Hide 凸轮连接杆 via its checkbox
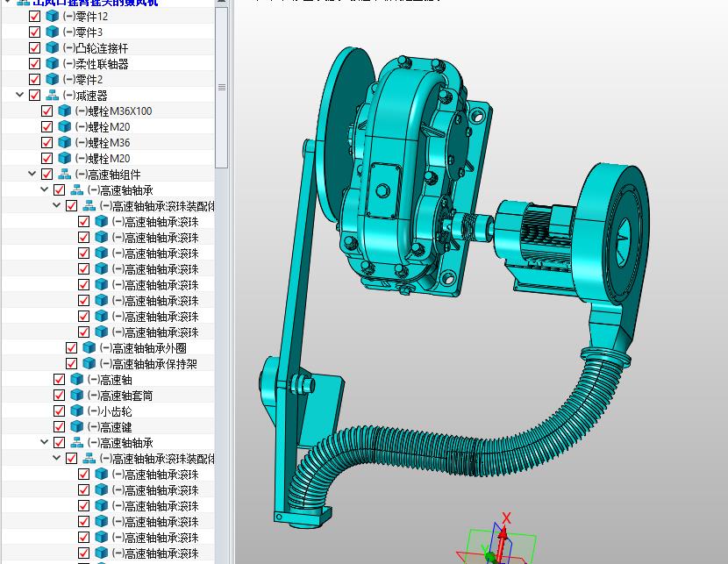The image size is (728, 564). tap(34, 48)
